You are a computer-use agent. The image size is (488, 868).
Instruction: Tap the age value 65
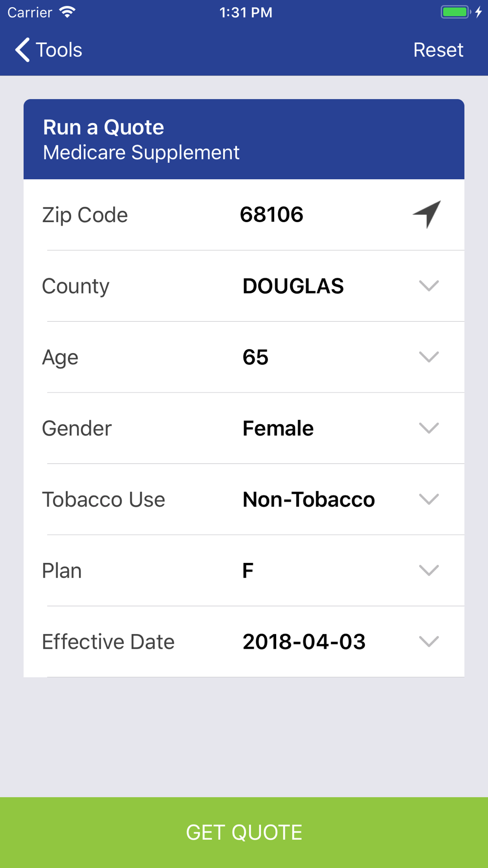click(x=256, y=357)
